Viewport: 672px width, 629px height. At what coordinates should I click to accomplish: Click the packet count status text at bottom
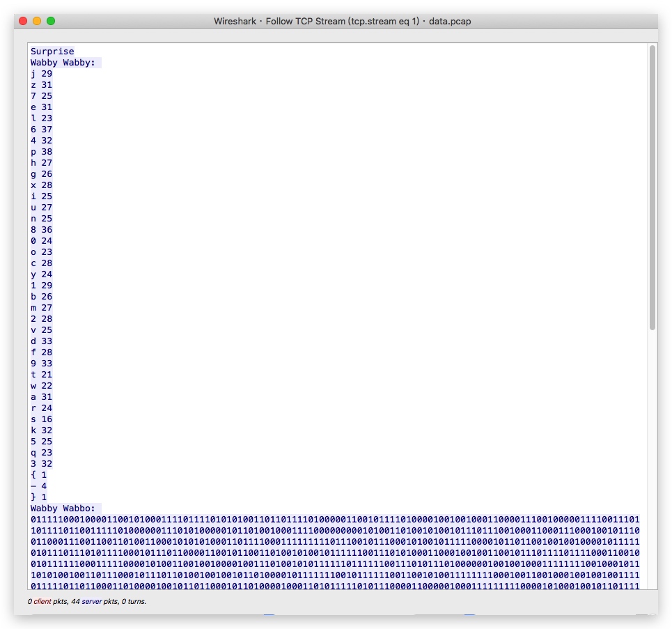[x=87, y=602]
